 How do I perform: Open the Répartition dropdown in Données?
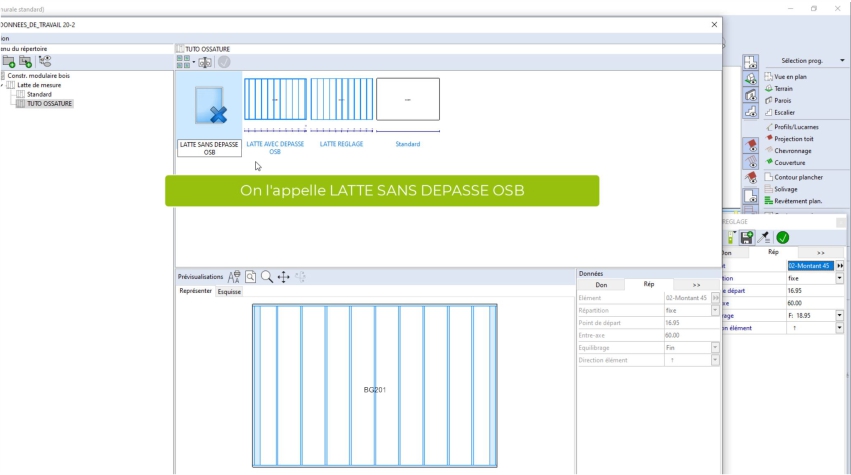click(715, 310)
